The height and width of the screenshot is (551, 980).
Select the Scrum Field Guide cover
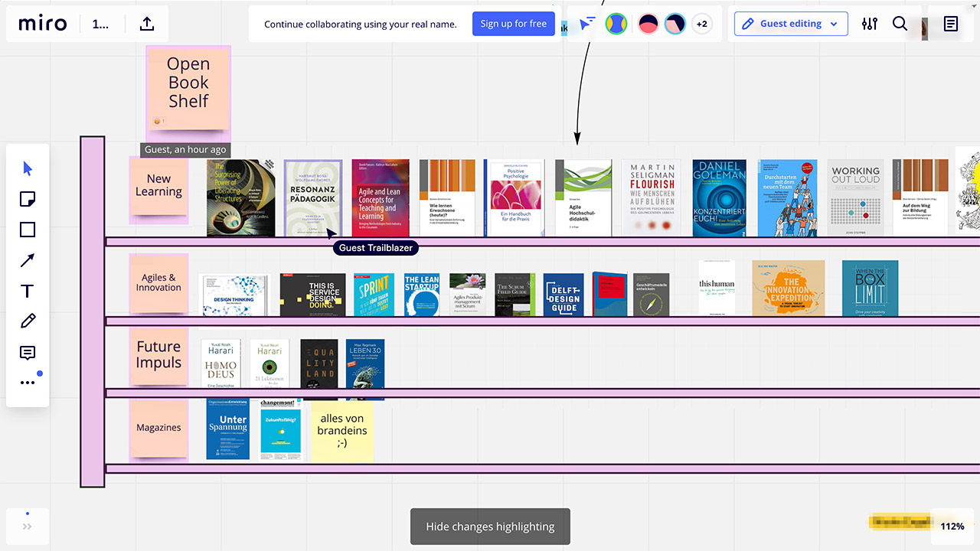tap(514, 295)
